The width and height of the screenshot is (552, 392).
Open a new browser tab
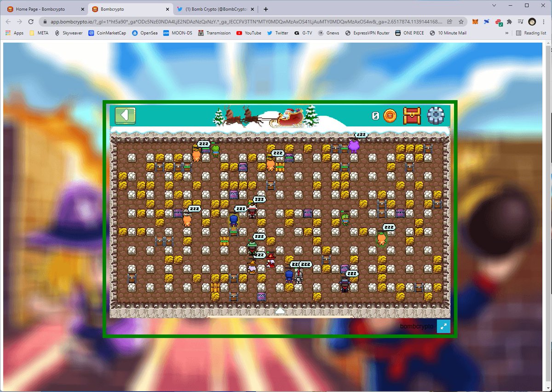point(265,9)
